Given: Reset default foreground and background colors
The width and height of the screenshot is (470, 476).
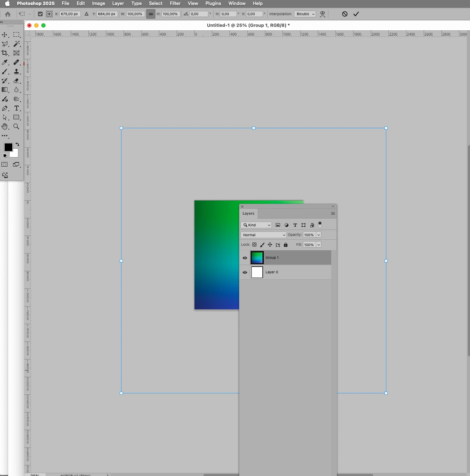Looking at the screenshot, I should 5,156.
